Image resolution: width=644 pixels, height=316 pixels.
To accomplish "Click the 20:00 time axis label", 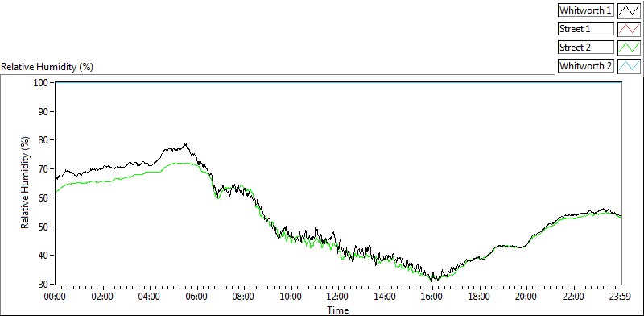I will coord(527,296).
